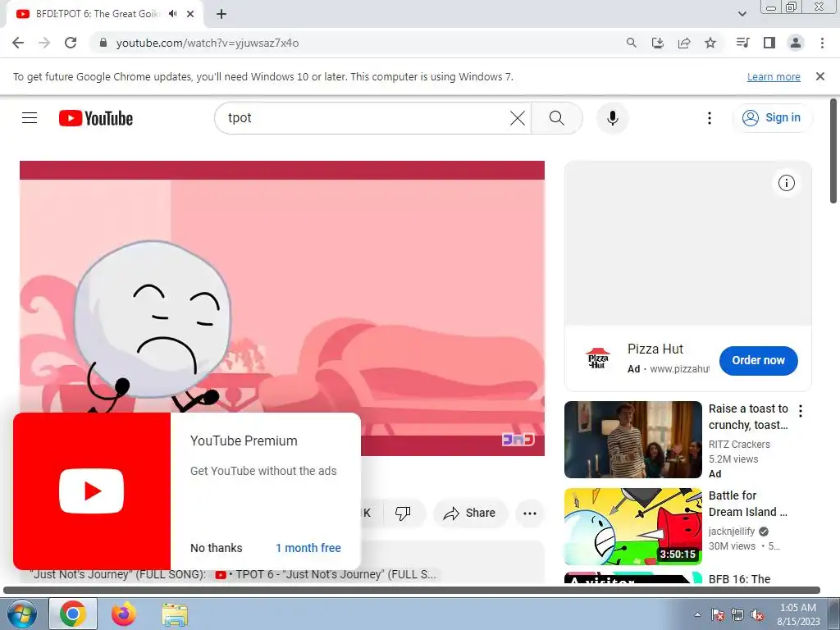
Task: Go to the YouTube home logo
Action: 96,118
